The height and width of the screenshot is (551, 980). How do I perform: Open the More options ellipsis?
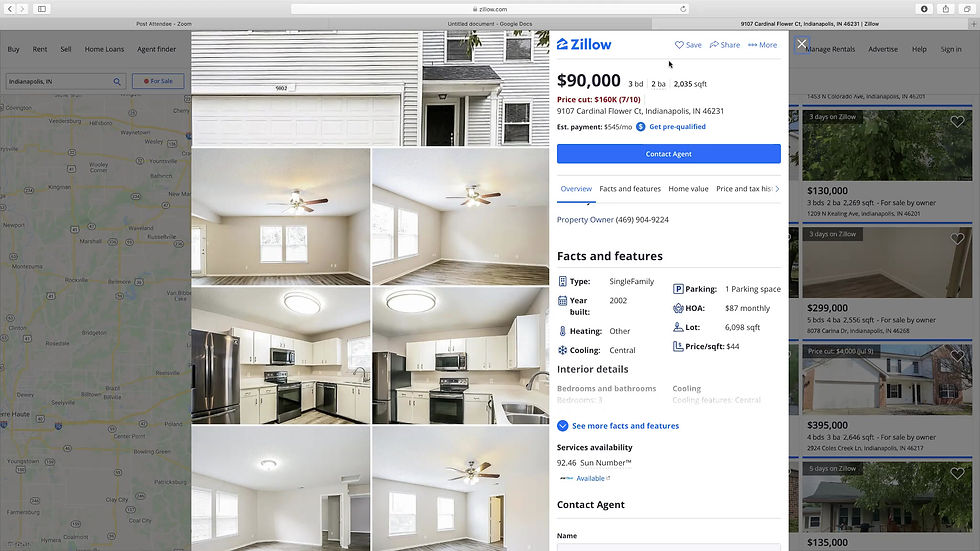752,45
